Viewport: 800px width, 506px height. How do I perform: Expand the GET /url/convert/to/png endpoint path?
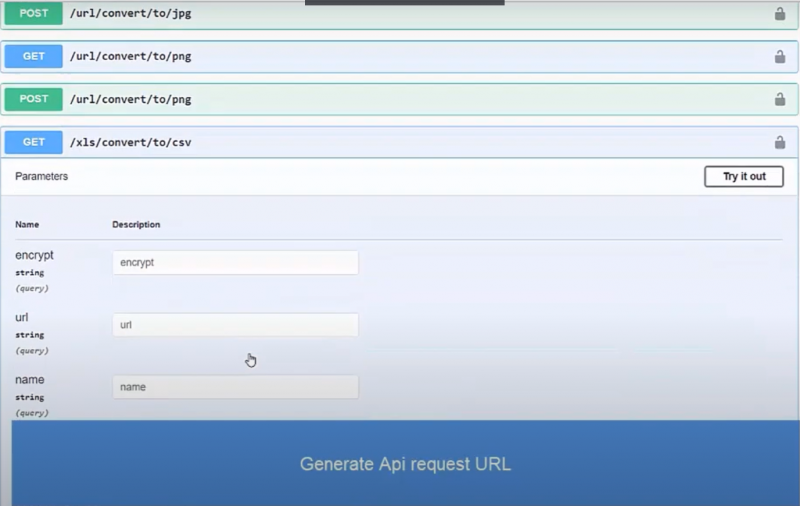(130, 57)
